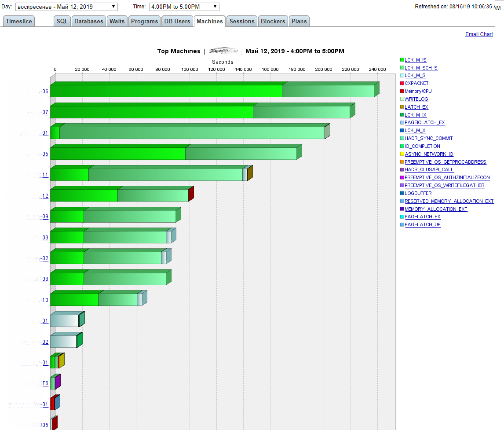
Task: Open the PAGEIOLATCH_EX wait link
Action: click(424, 122)
